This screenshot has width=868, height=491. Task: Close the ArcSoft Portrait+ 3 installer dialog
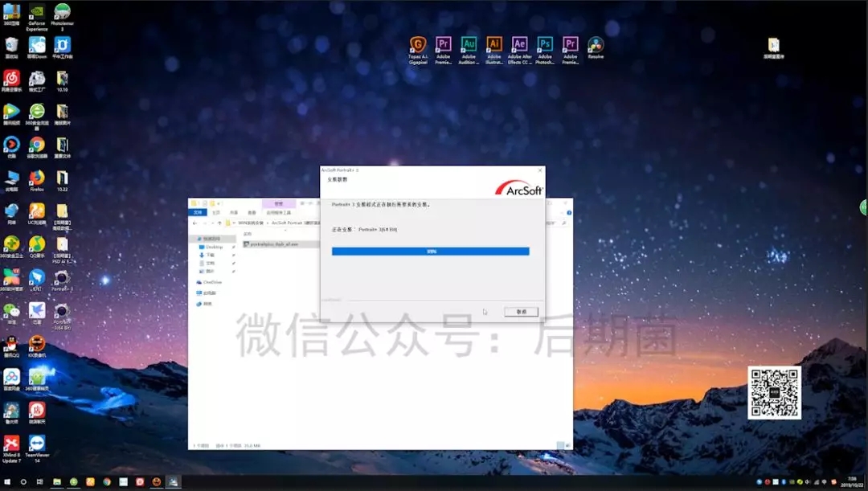click(x=538, y=170)
